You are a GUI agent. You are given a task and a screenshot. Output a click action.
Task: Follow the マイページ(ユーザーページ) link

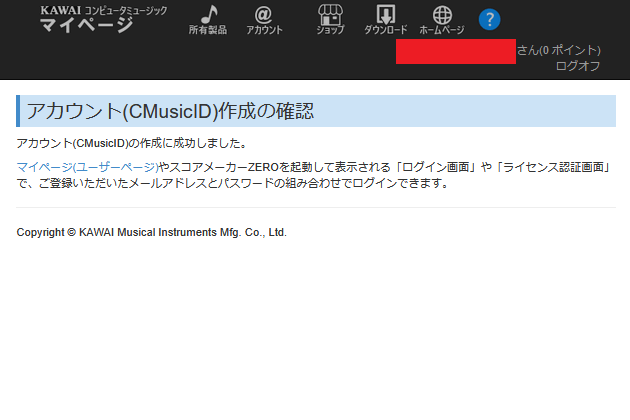[87, 167]
